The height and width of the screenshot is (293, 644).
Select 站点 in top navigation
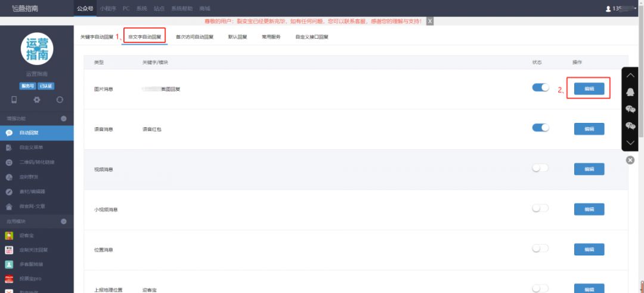pyautogui.click(x=159, y=8)
